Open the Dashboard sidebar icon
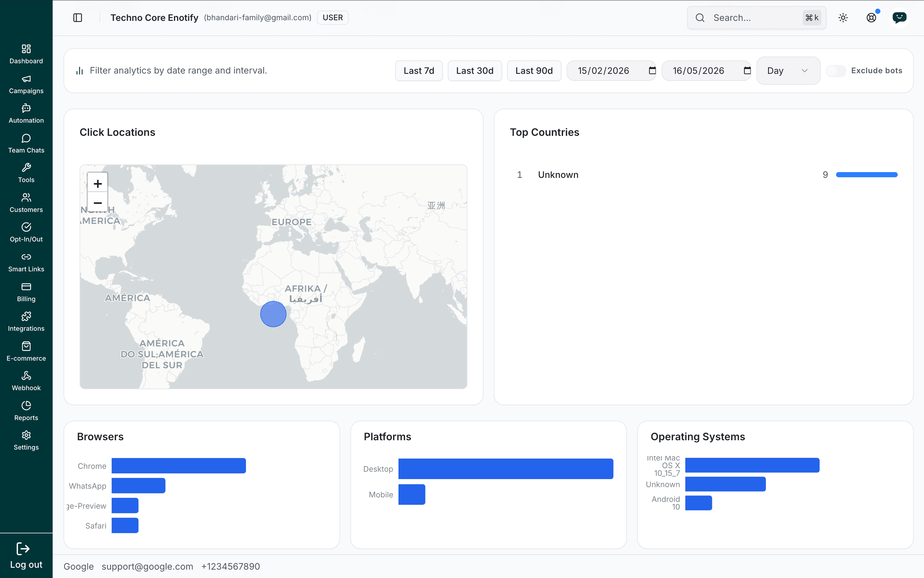 point(26,49)
